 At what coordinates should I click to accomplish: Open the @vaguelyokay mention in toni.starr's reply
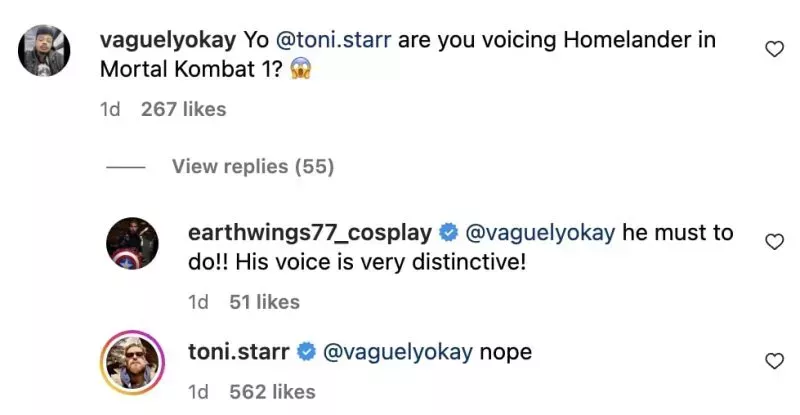397,352
